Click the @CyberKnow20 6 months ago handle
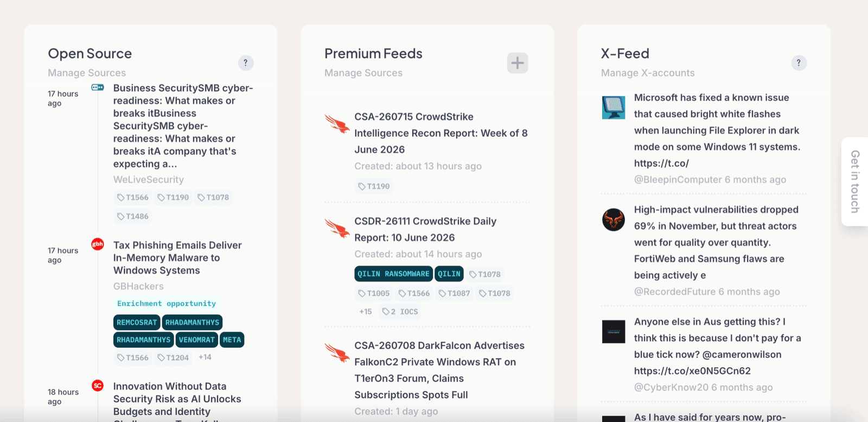868x422 pixels. (704, 387)
